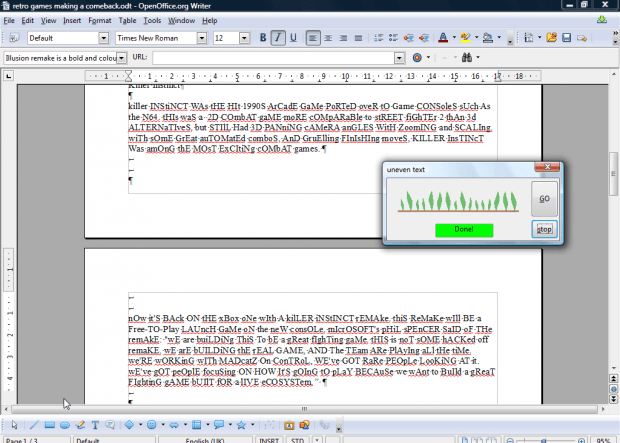Open the Format menu
620x443 pixels.
100,20
